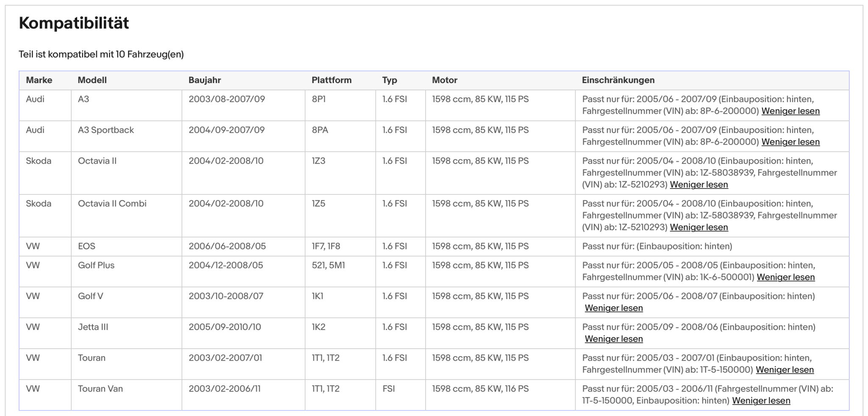Click 'Teil ist kompatibel mit 10 Fahrzeug(en)' text

click(x=101, y=54)
